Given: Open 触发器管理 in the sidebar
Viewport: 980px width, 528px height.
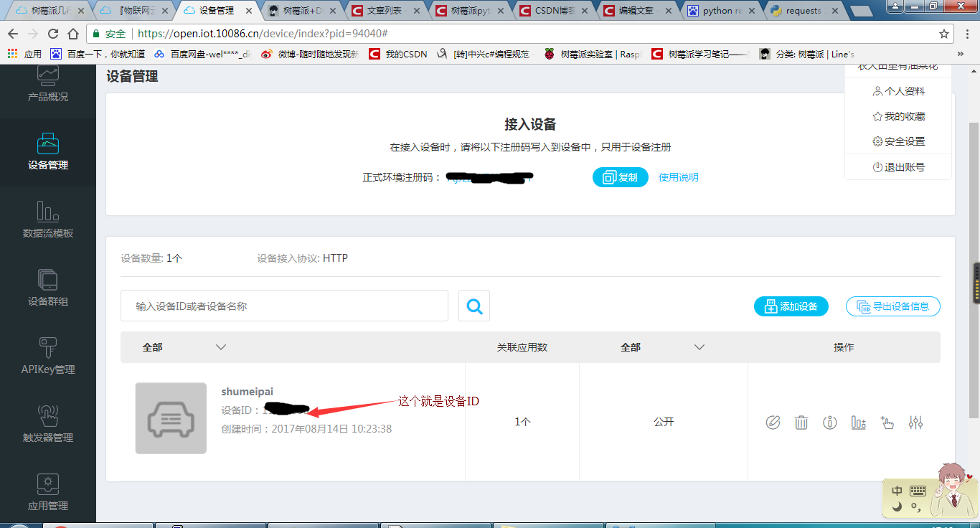Looking at the screenshot, I should [48, 425].
